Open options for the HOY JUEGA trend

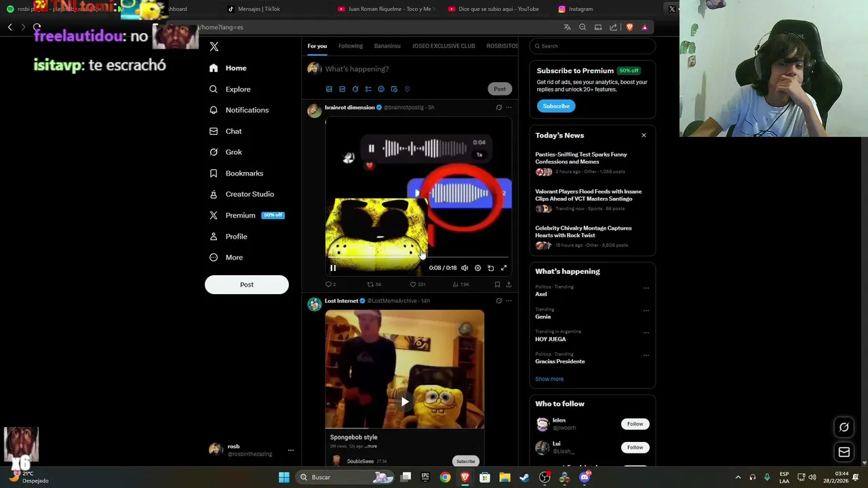tap(646, 333)
